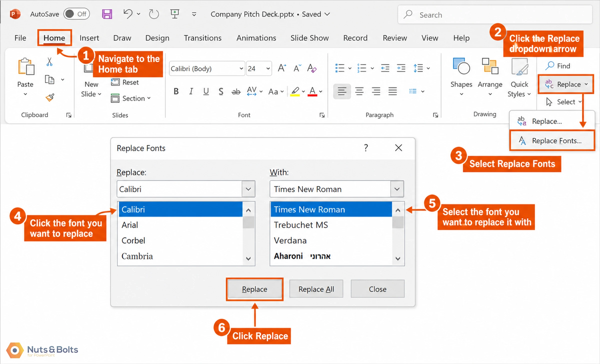Viewport: 600px width, 364px height.
Task: Click the Bullets list icon
Action: coord(340,68)
